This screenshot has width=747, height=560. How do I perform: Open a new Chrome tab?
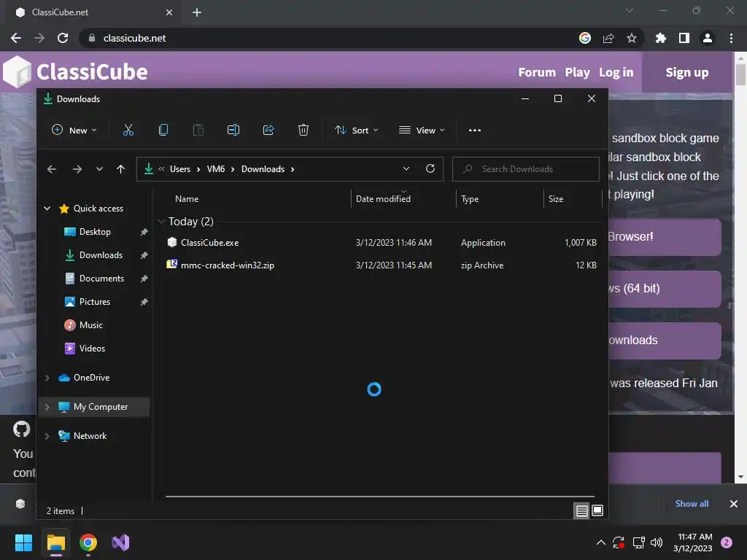[197, 12]
